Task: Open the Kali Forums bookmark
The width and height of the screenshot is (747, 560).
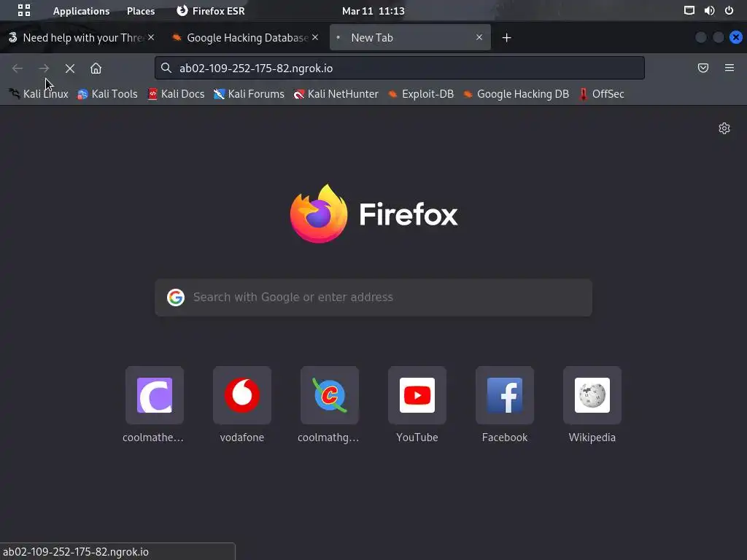Action: point(249,94)
